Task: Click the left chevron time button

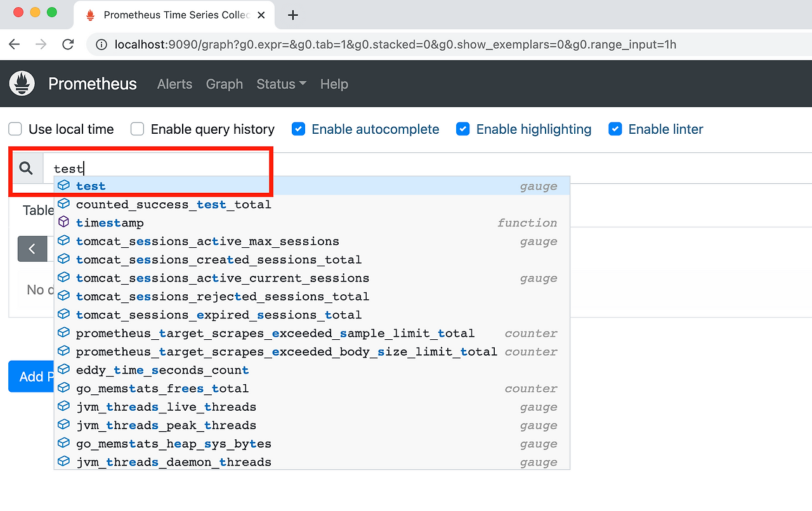Action: tap(32, 249)
